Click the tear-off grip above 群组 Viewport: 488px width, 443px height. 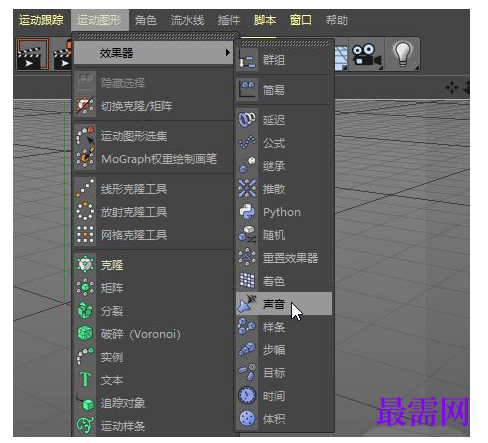point(284,43)
